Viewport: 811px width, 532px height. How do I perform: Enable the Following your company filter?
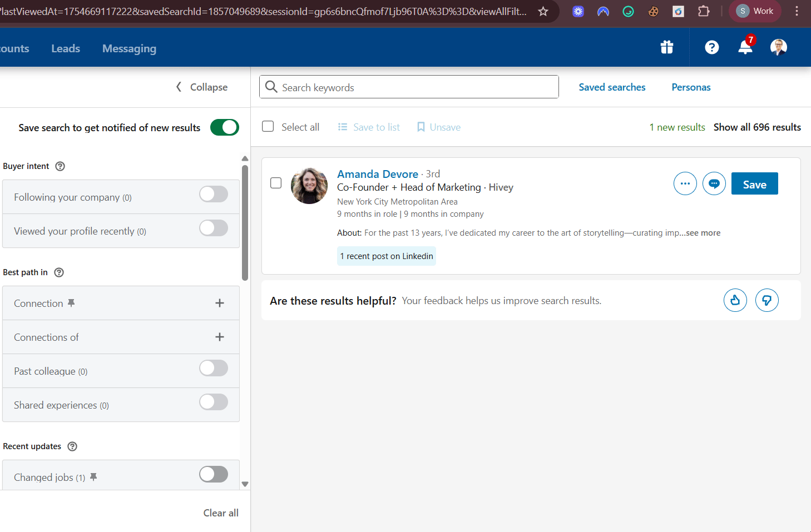point(214,194)
